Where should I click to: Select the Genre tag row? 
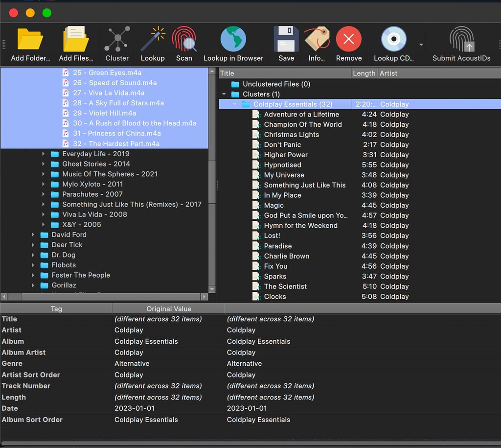pyautogui.click(x=250, y=364)
